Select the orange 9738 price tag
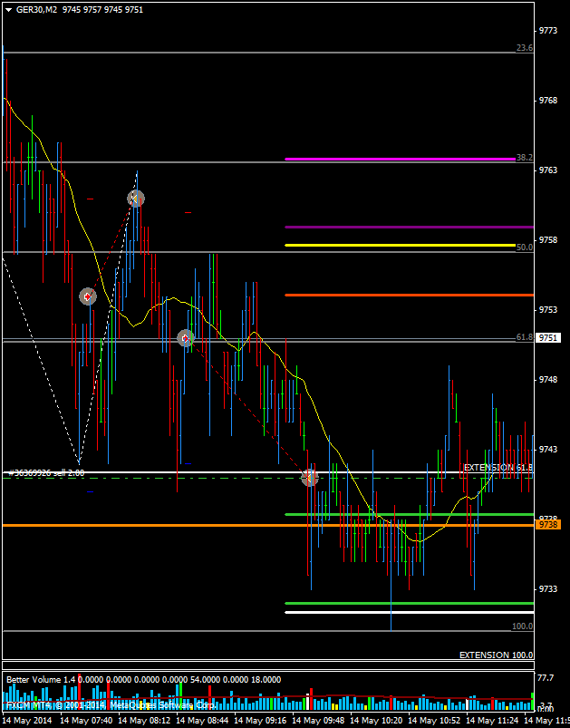This screenshot has height=728, width=570. point(549,525)
